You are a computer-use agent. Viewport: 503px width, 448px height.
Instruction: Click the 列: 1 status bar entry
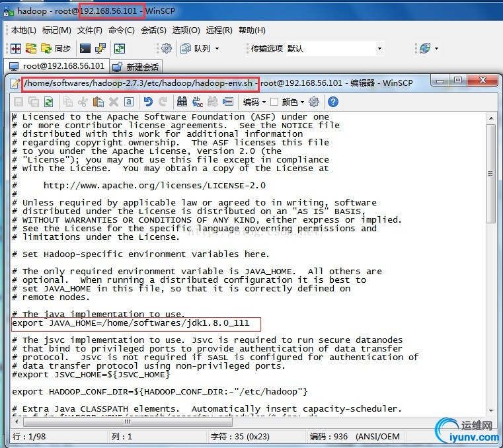pos(122,437)
